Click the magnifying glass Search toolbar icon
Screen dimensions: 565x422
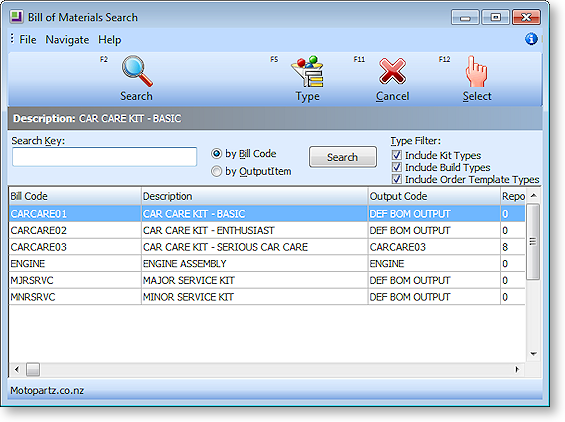tap(137, 71)
